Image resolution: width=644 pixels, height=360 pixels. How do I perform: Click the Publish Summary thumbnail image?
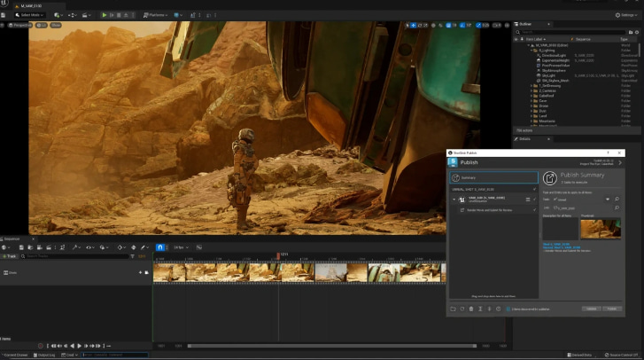click(601, 229)
